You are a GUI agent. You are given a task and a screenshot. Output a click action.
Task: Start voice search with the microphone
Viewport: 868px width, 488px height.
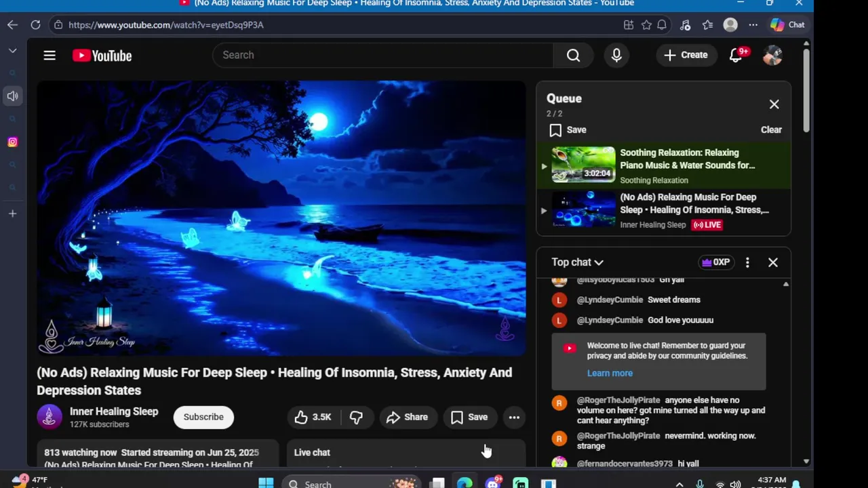click(616, 55)
